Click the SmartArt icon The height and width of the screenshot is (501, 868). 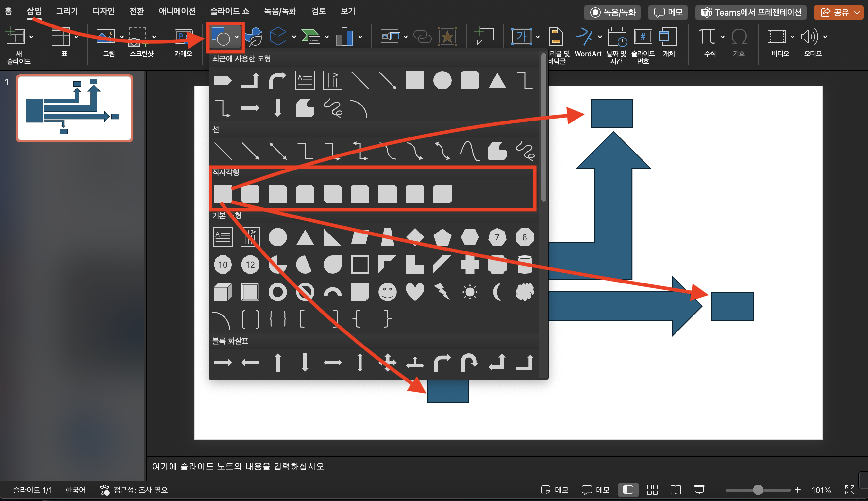pos(310,37)
